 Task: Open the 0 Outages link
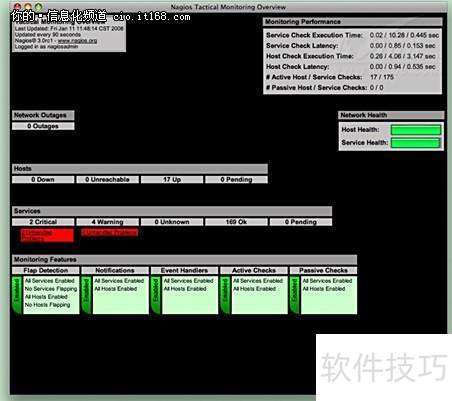pos(43,126)
